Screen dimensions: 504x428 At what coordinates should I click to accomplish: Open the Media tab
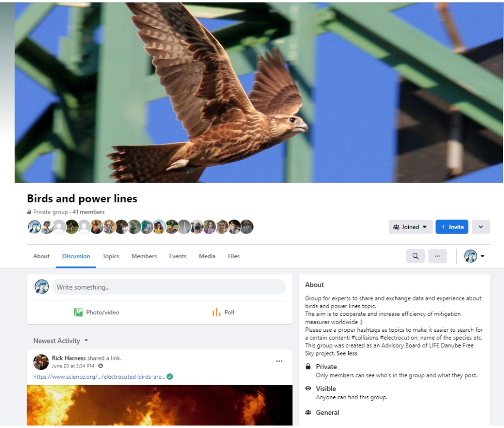click(207, 256)
